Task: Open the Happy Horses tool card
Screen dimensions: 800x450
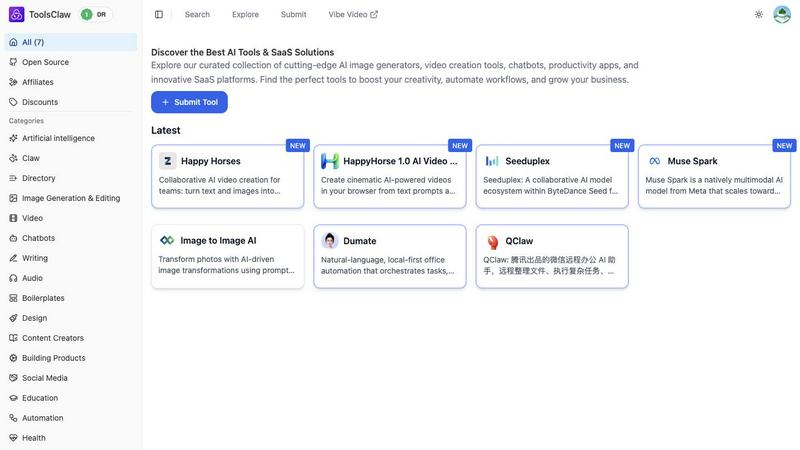Action: click(227, 177)
